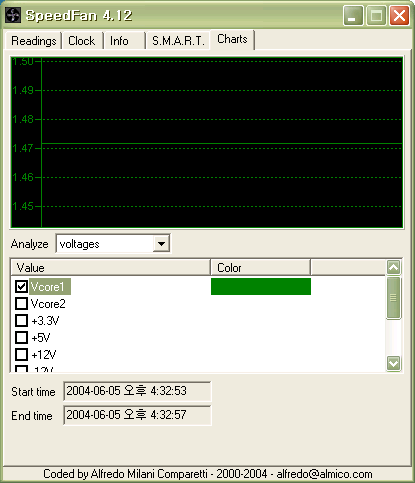Image resolution: width=415 pixels, height=483 pixels.
Task: Open the Clock tab
Action: (x=82, y=41)
